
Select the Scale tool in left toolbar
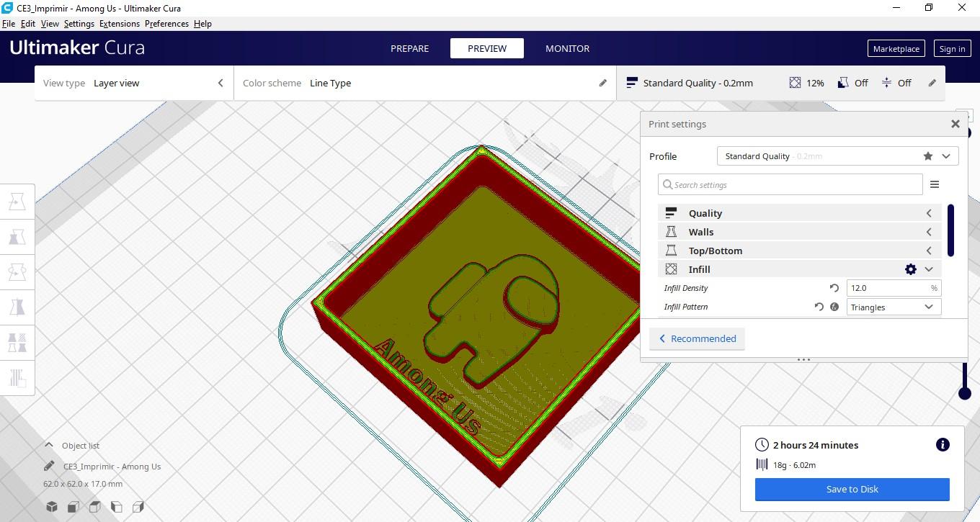17,236
